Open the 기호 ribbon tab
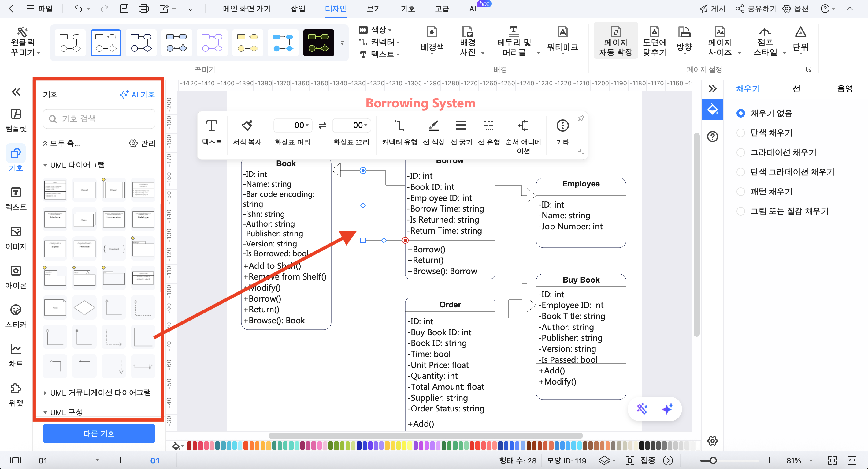The width and height of the screenshot is (868, 469). click(408, 9)
